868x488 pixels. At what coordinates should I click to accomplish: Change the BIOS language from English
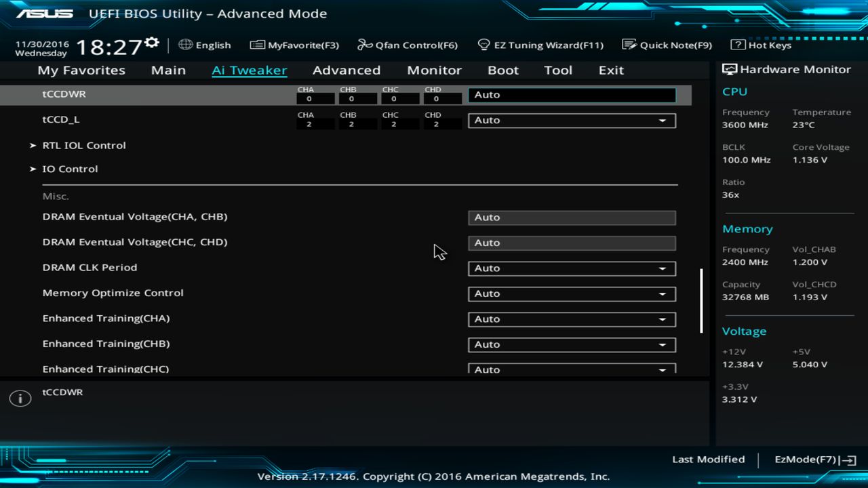tap(205, 45)
